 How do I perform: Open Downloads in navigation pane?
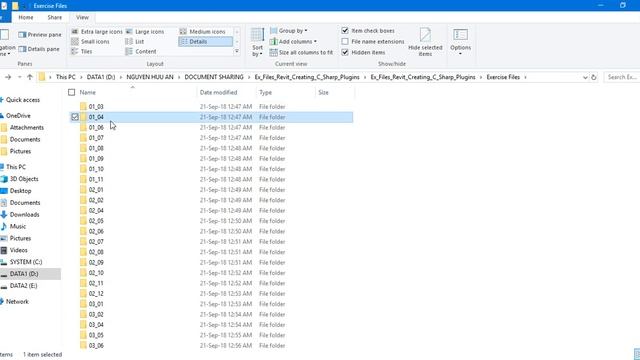click(24, 215)
